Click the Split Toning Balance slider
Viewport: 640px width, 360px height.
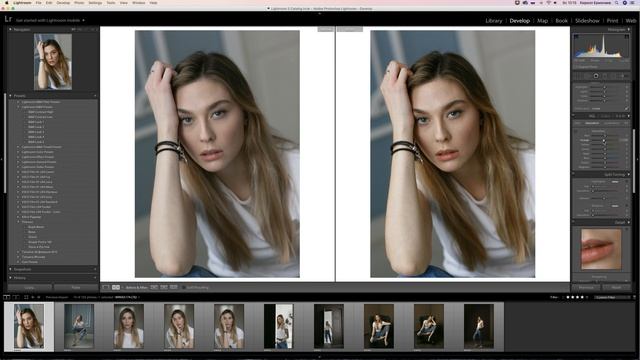point(604,198)
